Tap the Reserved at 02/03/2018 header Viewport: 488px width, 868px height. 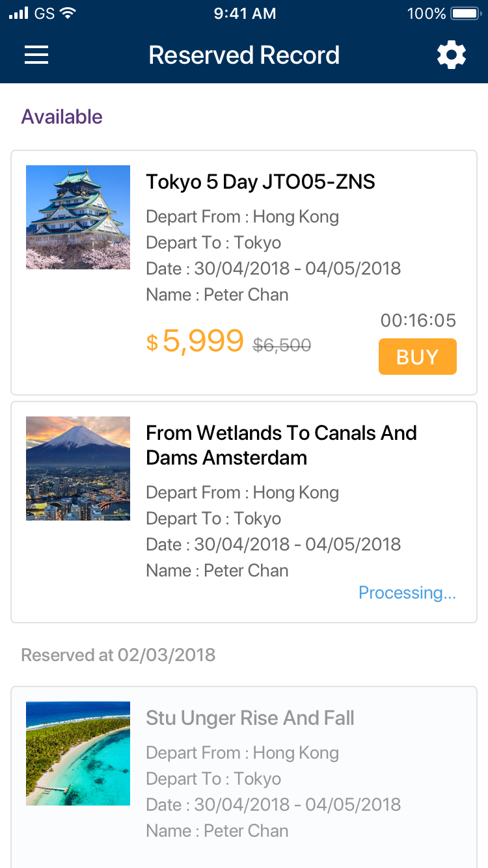pyautogui.click(x=118, y=655)
